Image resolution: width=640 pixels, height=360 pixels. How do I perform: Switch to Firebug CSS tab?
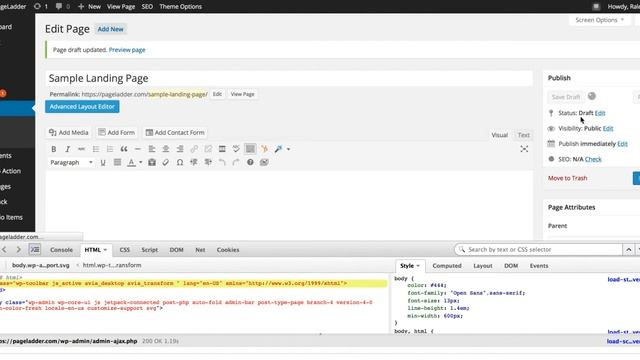coord(124,250)
